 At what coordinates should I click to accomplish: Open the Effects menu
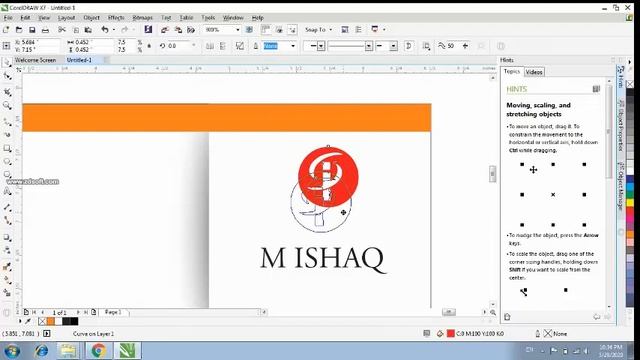click(x=116, y=18)
